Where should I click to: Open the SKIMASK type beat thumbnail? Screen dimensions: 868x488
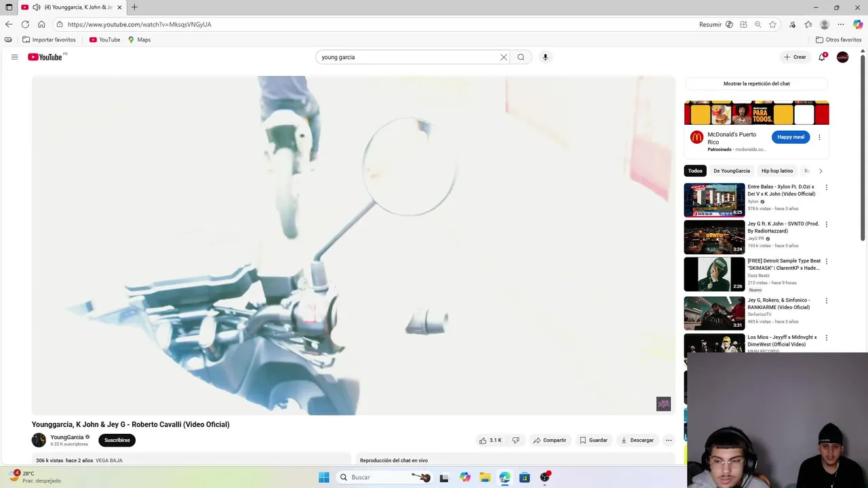714,274
